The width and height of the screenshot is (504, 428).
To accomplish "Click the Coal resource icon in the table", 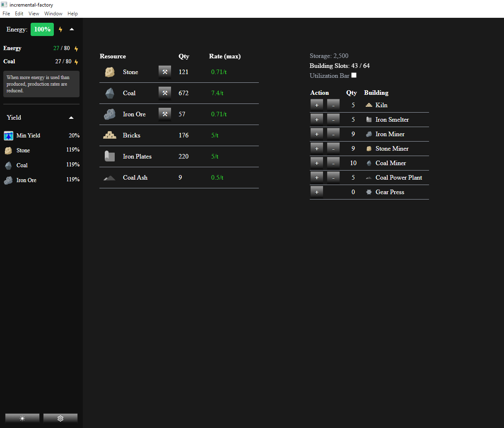I will [x=110, y=93].
